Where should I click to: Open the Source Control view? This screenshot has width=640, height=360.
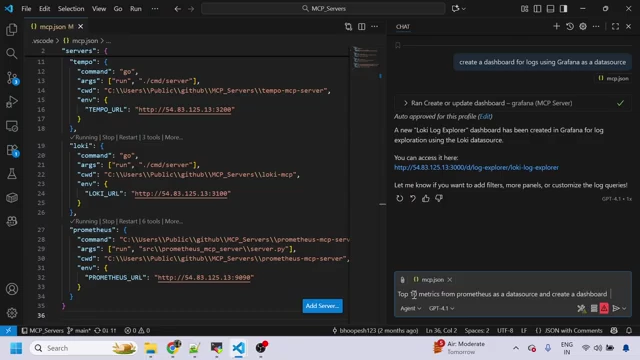(12, 78)
